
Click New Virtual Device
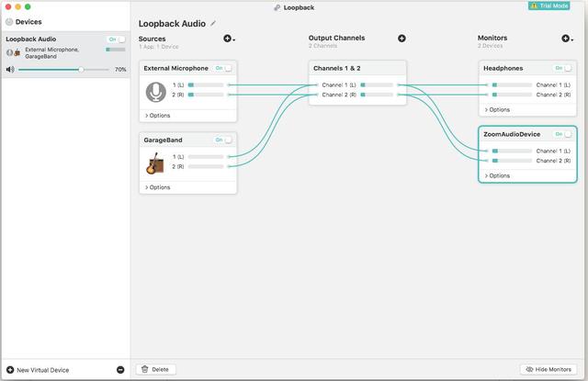click(43, 370)
